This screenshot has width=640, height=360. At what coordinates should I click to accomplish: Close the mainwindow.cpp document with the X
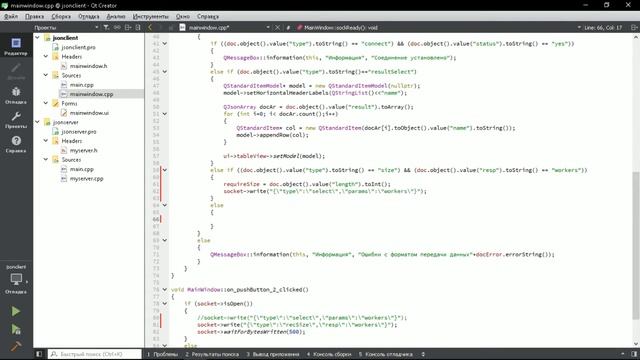pos(278,27)
